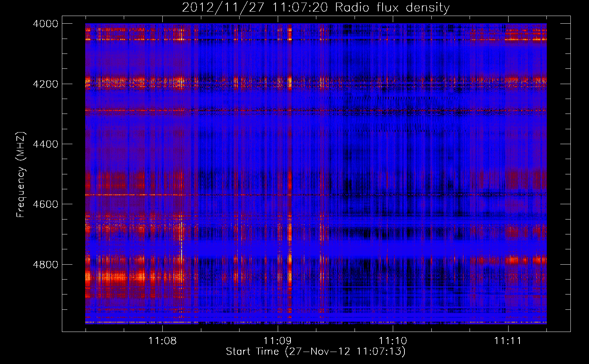Click the 11:11 time tick label
589x364 pixels.
tap(508, 341)
